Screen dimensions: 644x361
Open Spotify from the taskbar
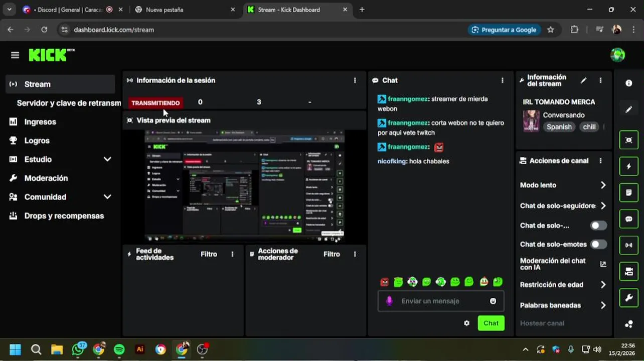pyautogui.click(x=119, y=349)
